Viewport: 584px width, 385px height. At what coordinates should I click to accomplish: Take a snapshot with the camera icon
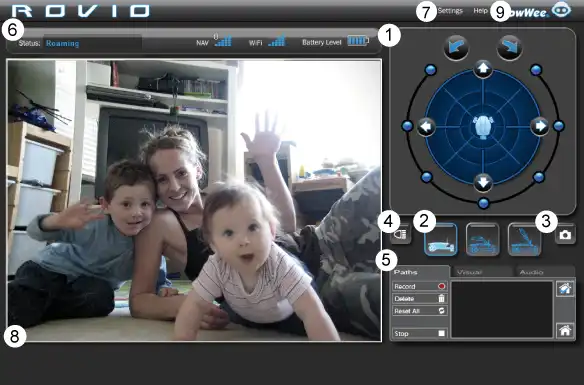point(565,235)
